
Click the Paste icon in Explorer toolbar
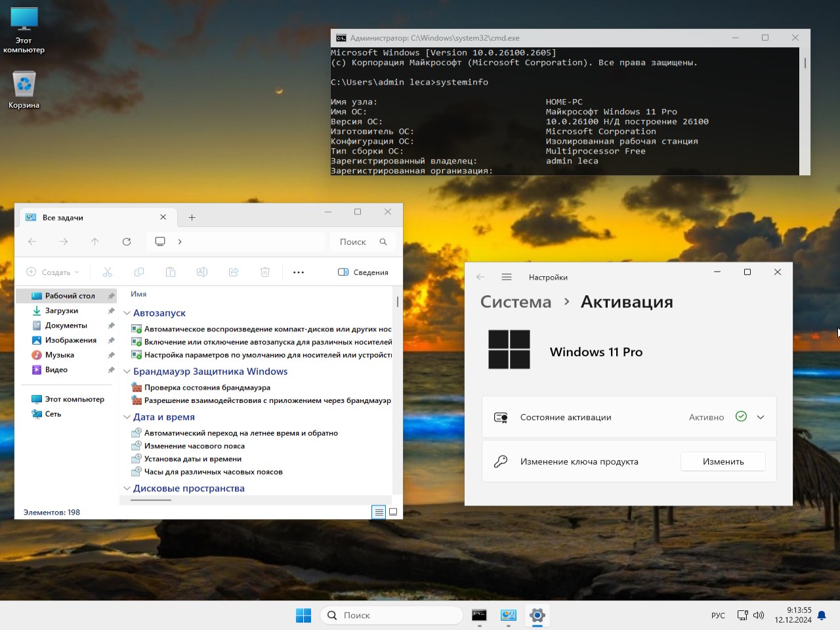pyautogui.click(x=171, y=272)
